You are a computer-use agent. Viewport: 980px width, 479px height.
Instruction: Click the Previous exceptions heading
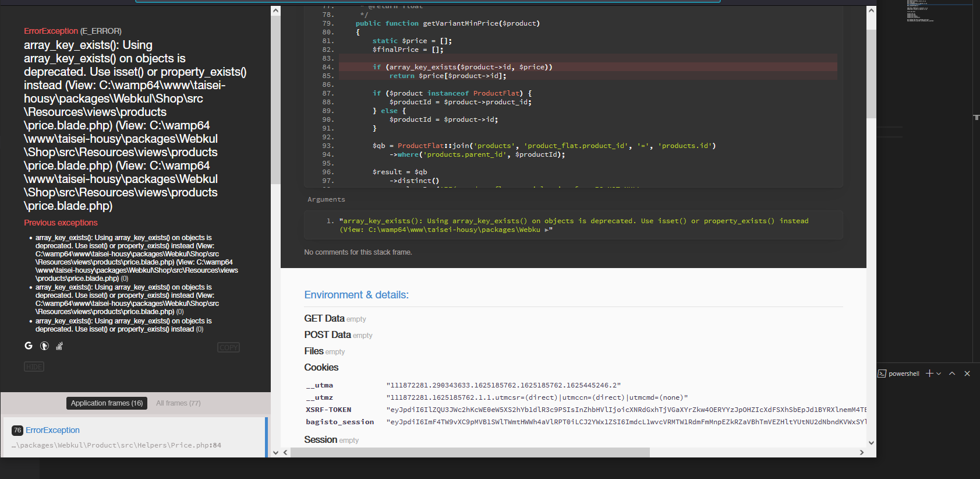coord(61,223)
